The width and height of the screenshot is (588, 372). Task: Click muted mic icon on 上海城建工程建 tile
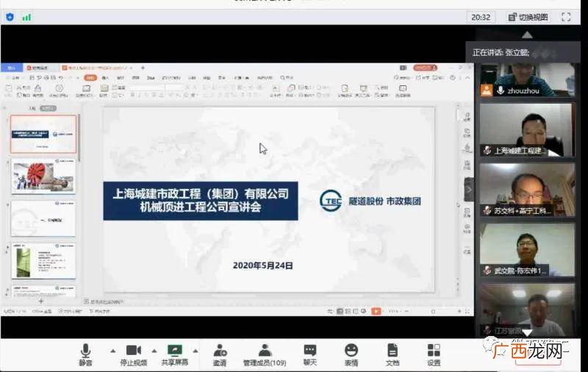pyautogui.click(x=487, y=151)
